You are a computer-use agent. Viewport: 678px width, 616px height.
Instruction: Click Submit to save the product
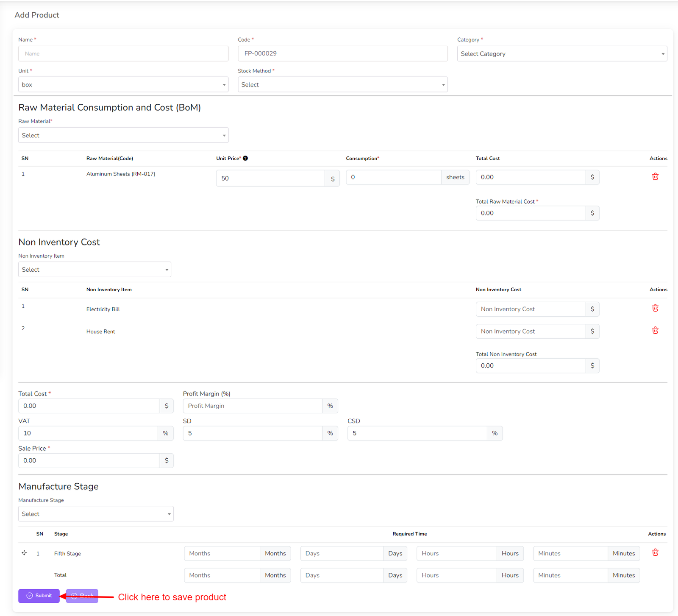(x=39, y=596)
